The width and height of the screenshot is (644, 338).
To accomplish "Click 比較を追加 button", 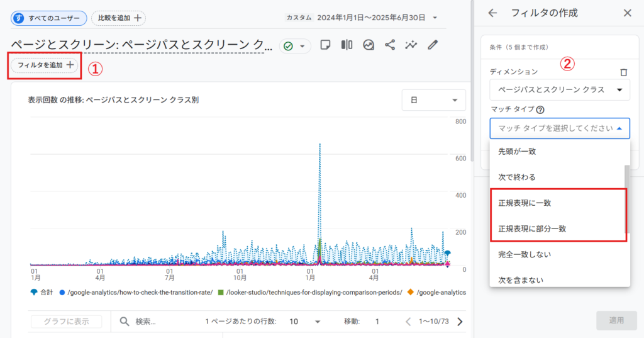I will pos(119,18).
